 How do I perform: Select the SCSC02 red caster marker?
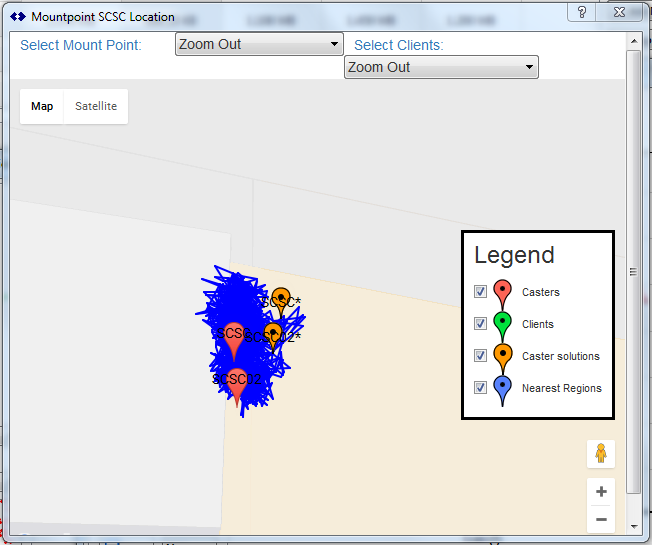[x=237, y=387]
